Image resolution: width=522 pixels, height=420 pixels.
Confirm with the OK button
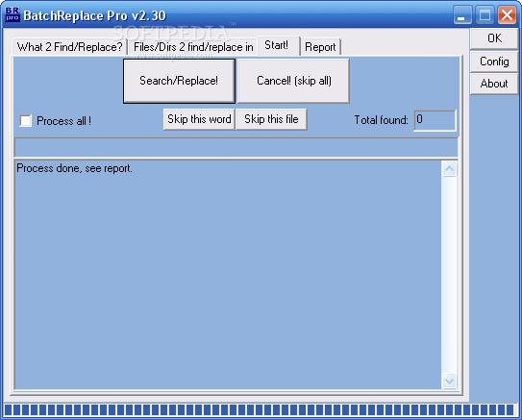click(494, 38)
